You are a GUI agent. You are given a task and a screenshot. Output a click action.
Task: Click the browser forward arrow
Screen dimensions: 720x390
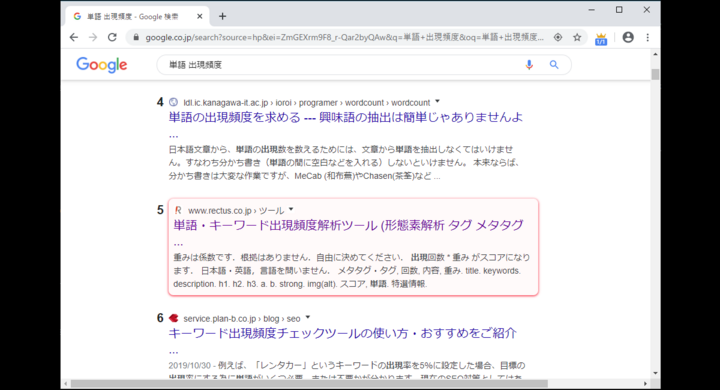click(93, 38)
